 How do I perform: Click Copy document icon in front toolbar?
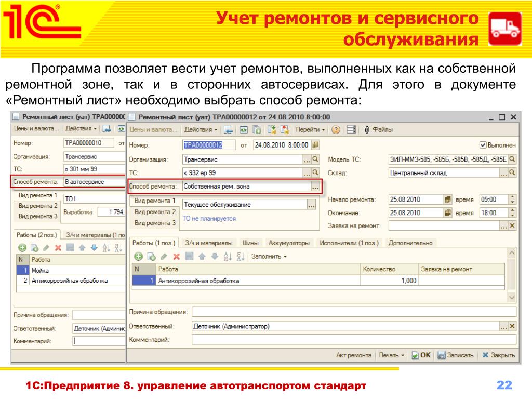point(257,129)
